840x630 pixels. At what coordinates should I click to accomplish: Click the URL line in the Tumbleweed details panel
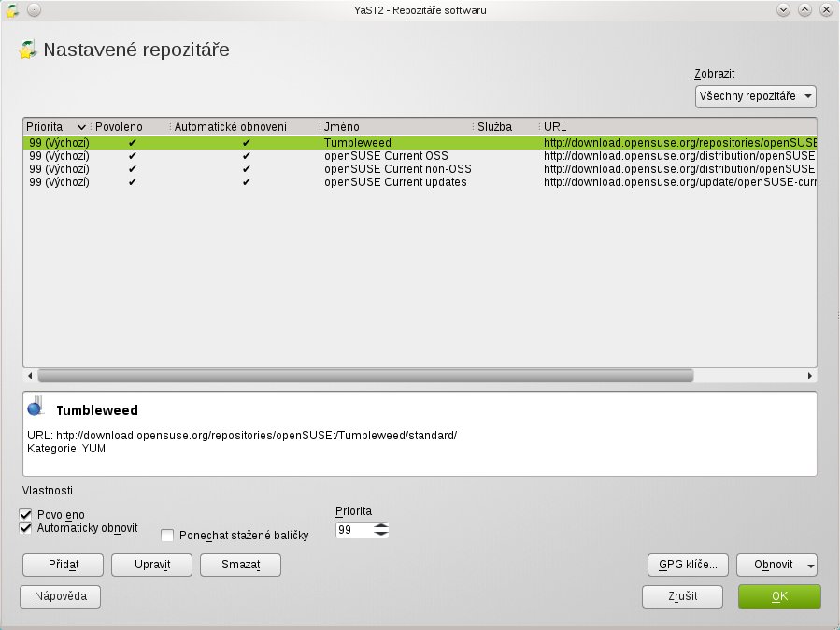pos(242,435)
